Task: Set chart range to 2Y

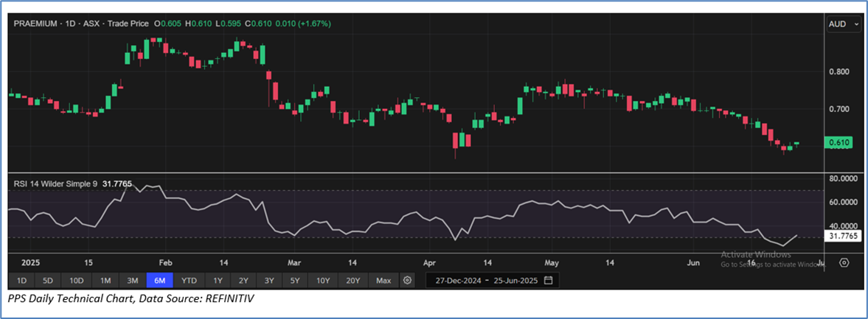Action: click(243, 280)
